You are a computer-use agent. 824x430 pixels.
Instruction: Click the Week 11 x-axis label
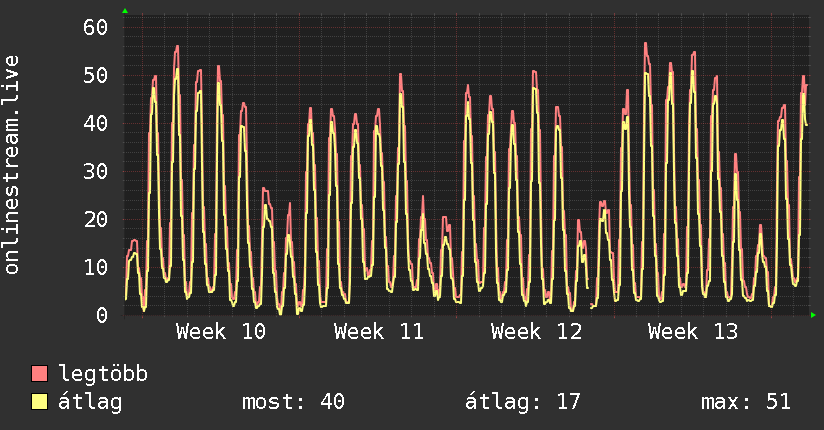(379, 331)
